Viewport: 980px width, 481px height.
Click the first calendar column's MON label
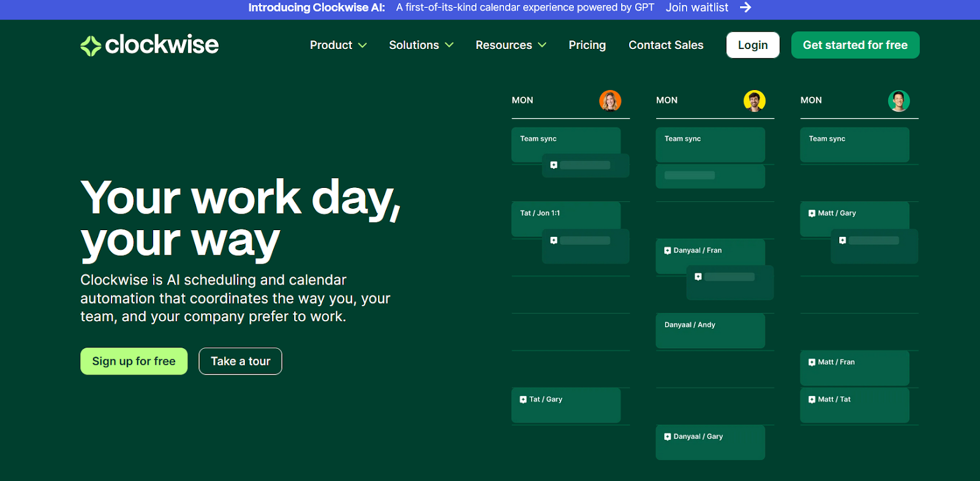(x=522, y=100)
